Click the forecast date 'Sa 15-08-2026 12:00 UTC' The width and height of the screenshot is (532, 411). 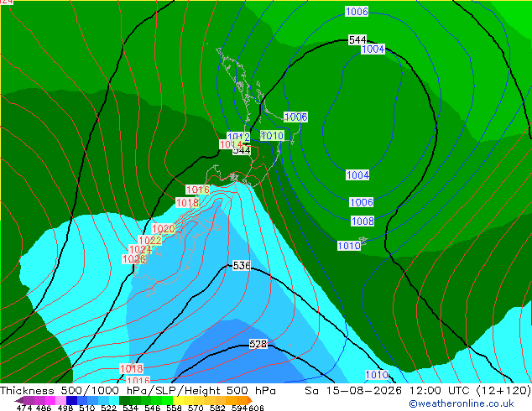click(x=389, y=391)
